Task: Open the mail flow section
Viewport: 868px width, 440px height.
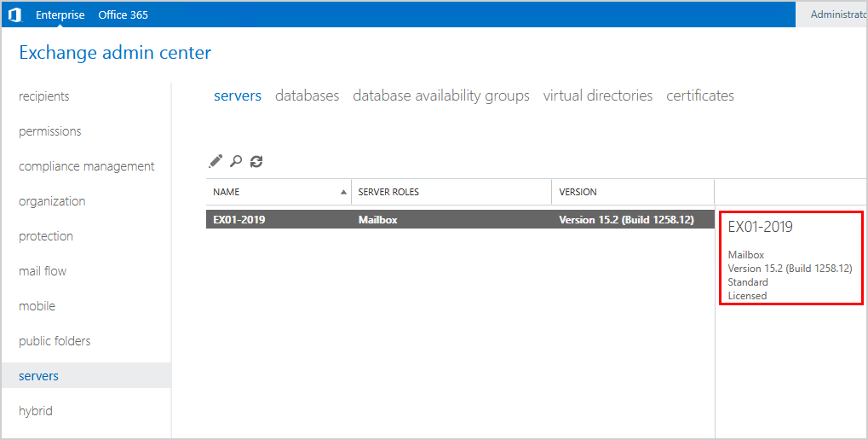Action: pyautogui.click(x=43, y=271)
